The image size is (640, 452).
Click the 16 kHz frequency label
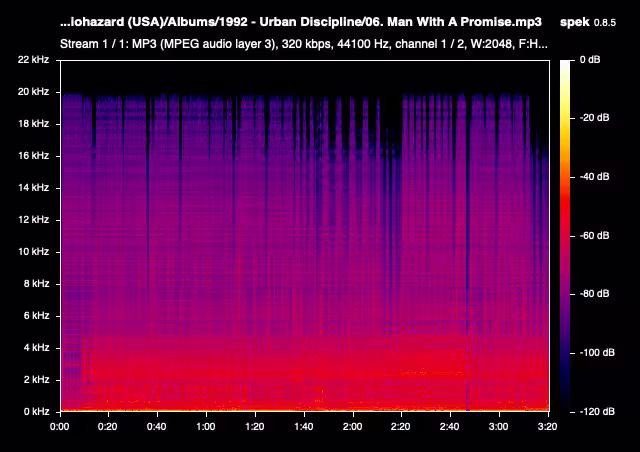[x=33, y=156]
